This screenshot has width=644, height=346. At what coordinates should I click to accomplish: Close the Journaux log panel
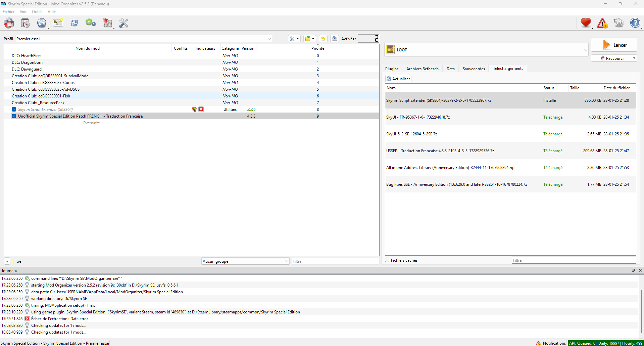point(640,270)
